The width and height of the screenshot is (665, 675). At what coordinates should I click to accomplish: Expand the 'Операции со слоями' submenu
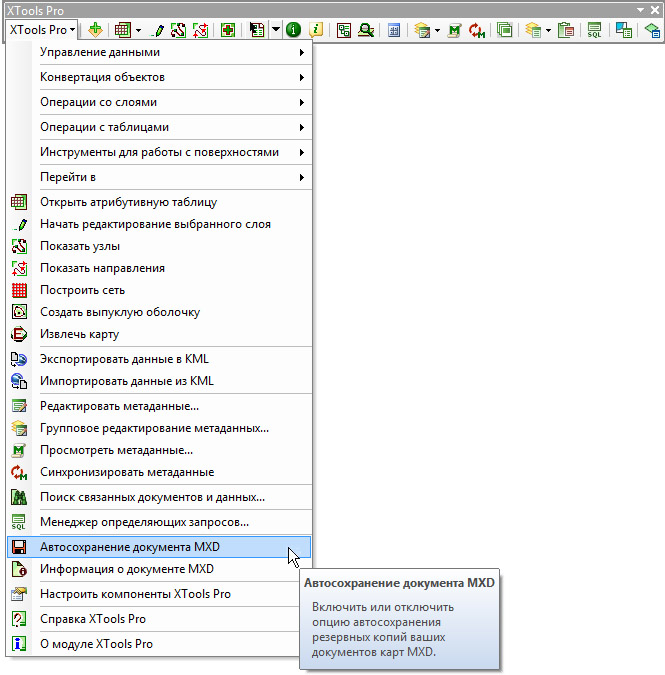(159, 102)
